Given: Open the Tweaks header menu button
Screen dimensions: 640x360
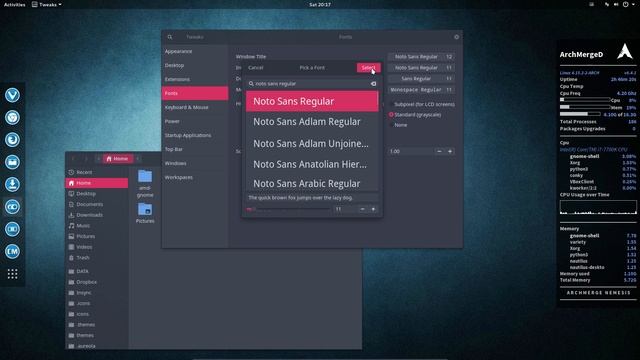Looking at the screenshot, I should [x=456, y=37].
